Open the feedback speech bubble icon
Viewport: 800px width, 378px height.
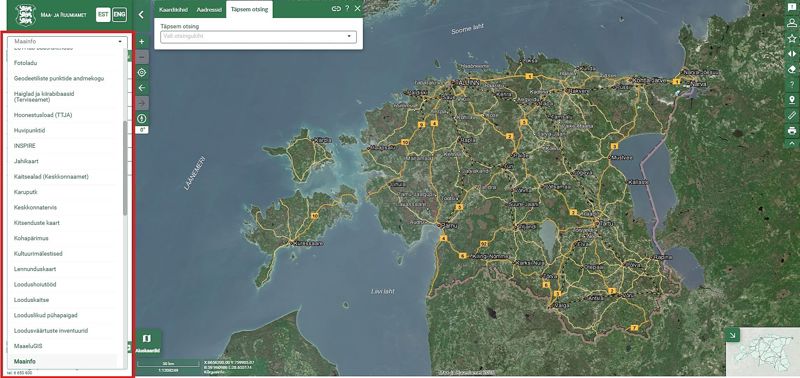pyautogui.click(x=792, y=7)
